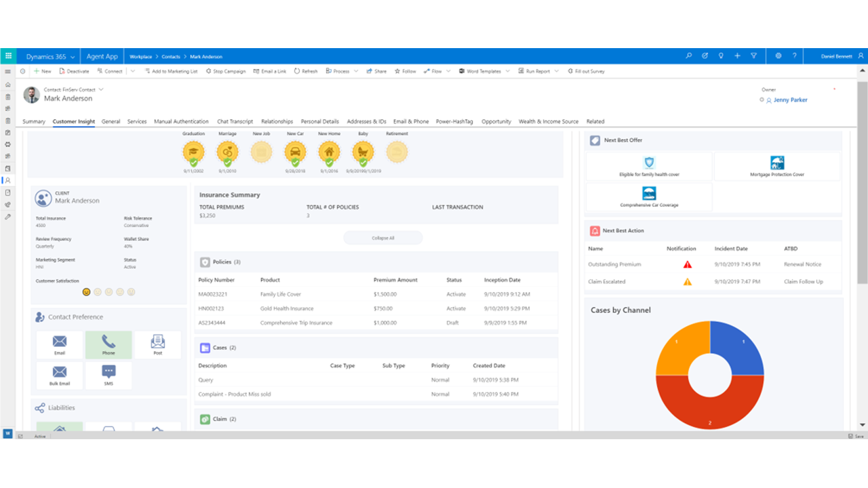Click policy number MA0023221
The width and height of the screenshot is (868, 488).
point(213,294)
